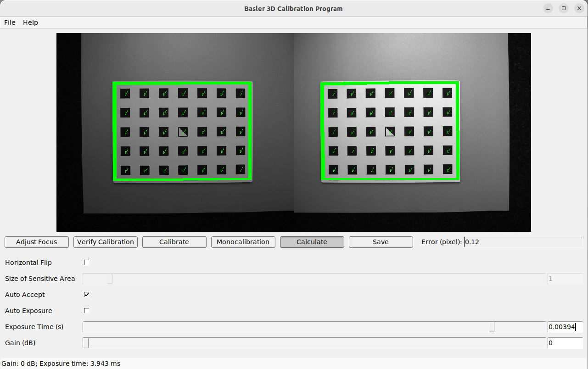
Task: Save the calibration with Save button
Action: (x=381, y=242)
